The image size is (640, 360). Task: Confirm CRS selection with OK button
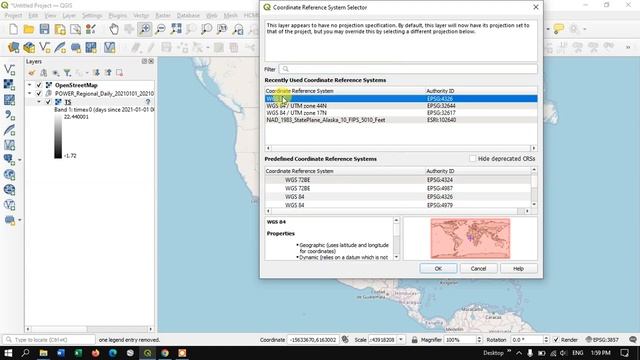point(438,269)
